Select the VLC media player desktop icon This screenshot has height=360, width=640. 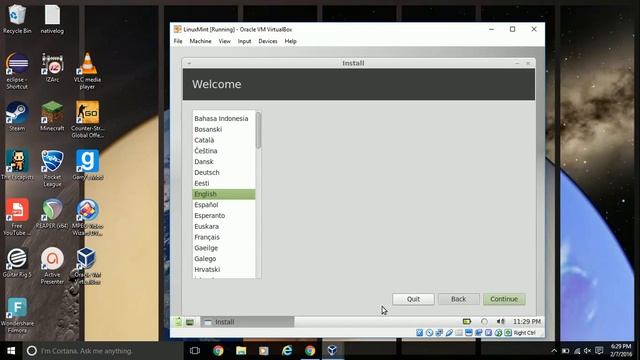pyautogui.click(x=87, y=71)
